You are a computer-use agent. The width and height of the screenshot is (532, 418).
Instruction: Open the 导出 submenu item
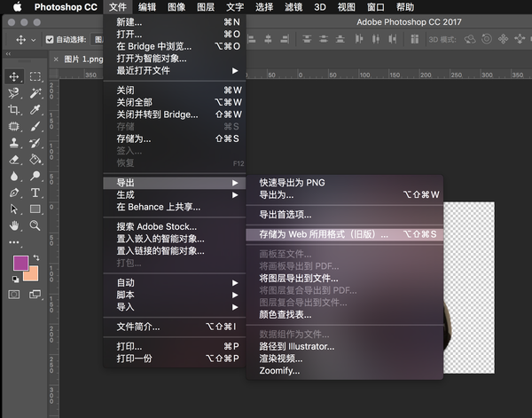(175, 183)
